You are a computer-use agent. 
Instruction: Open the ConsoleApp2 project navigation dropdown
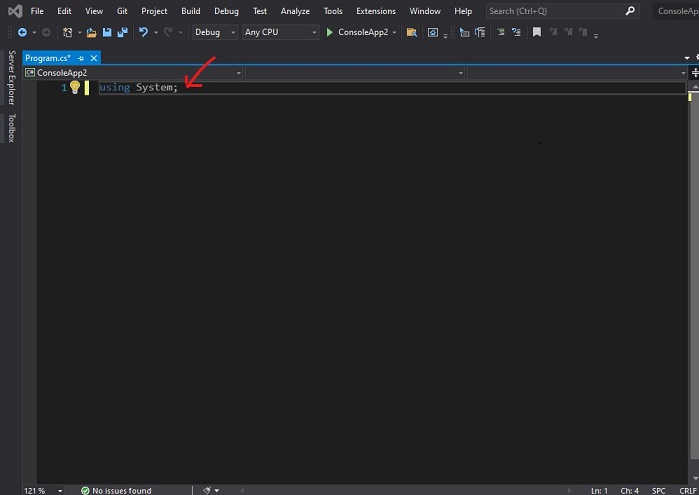pyautogui.click(x=133, y=73)
